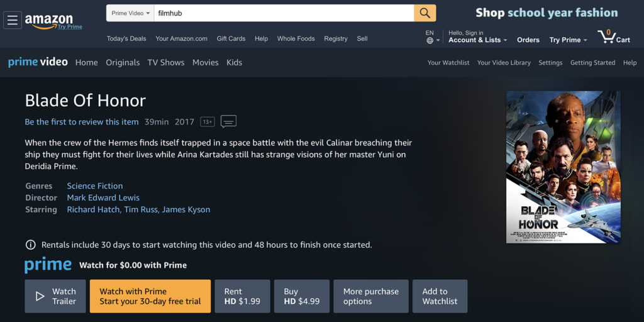Expand the Try Prime dropdown in header

[x=568, y=40]
